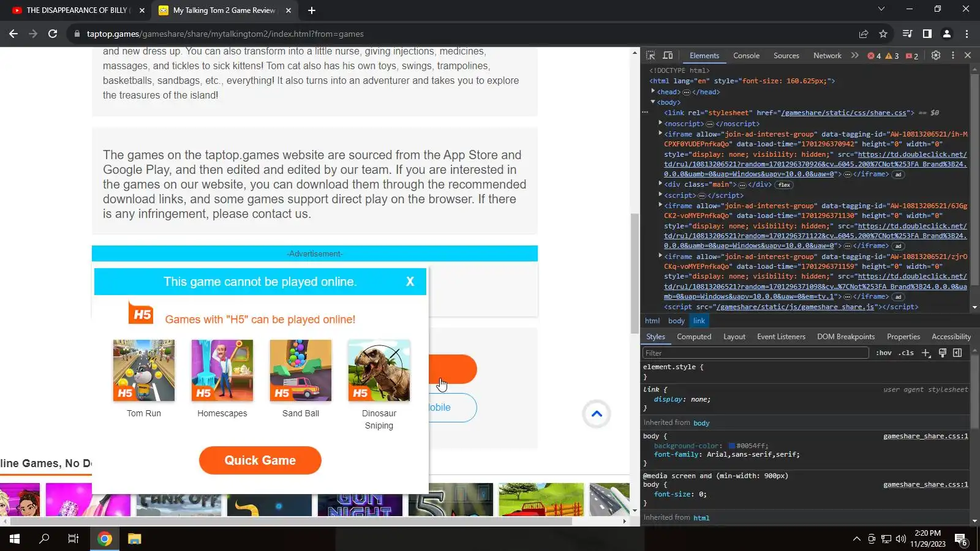
Task: Bookmark this page with star icon
Action: [x=883, y=34]
